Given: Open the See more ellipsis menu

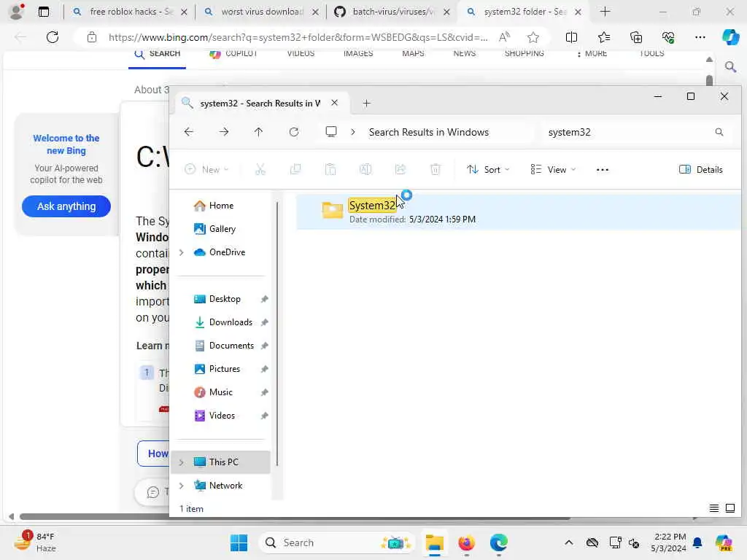Looking at the screenshot, I should [602, 169].
